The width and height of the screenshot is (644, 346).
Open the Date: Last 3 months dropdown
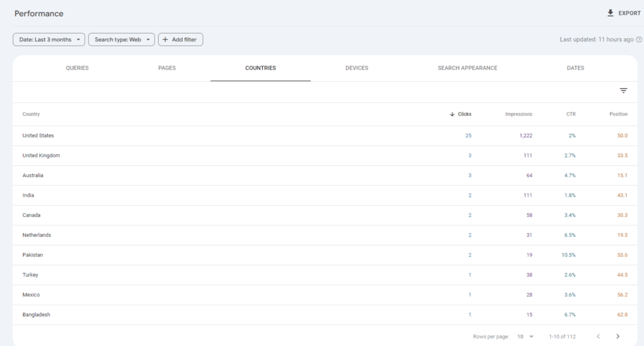tap(49, 40)
